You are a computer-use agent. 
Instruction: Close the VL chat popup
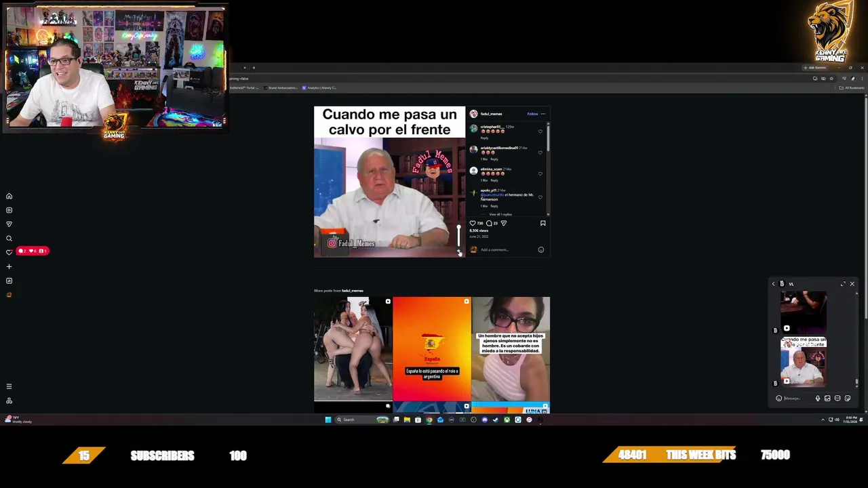coord(852,284)
